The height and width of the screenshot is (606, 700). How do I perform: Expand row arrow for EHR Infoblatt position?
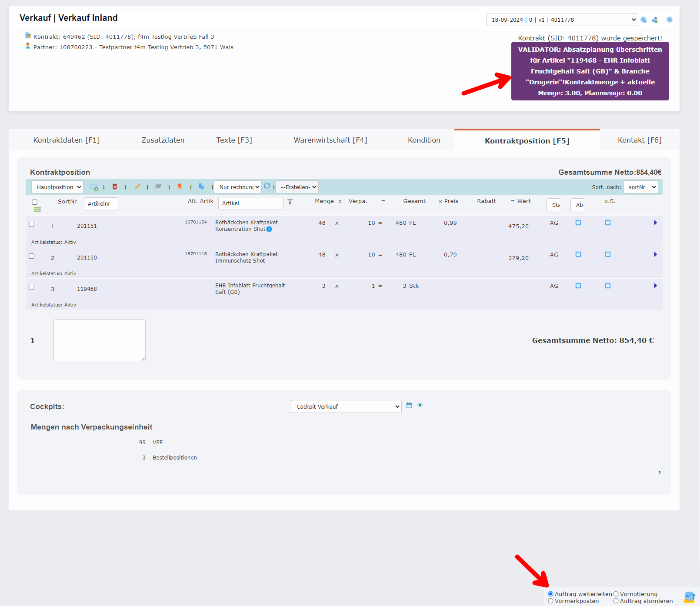click(x=655, y=286)
